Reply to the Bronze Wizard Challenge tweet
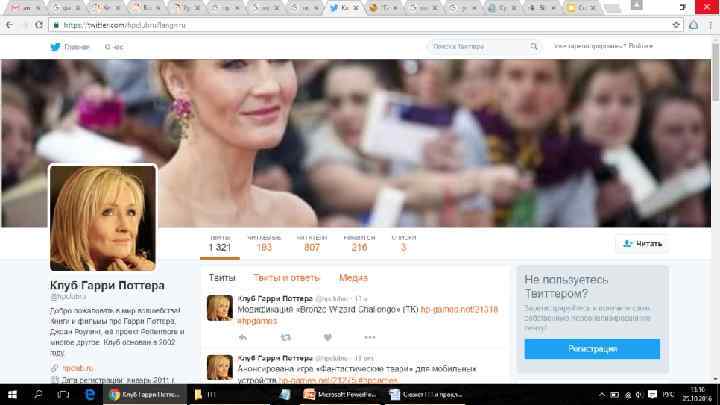720x405 pixels. click(243, 338)
